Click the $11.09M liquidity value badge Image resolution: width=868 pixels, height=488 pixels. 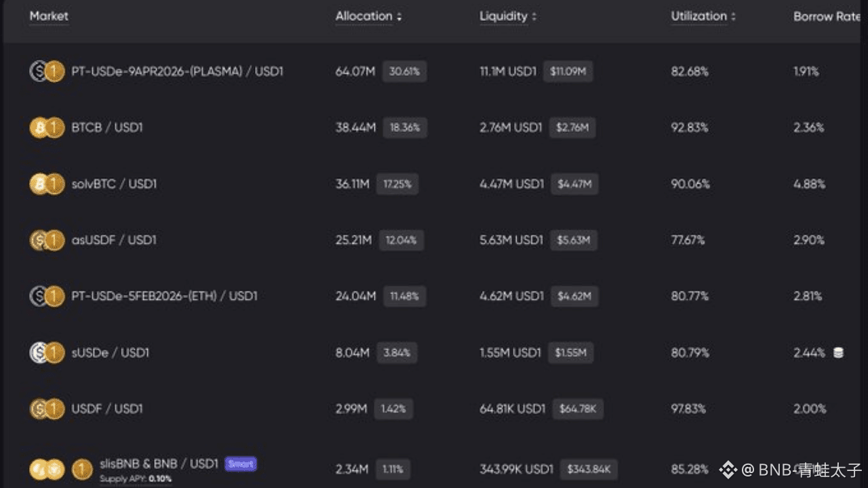(x=568, y=71)
